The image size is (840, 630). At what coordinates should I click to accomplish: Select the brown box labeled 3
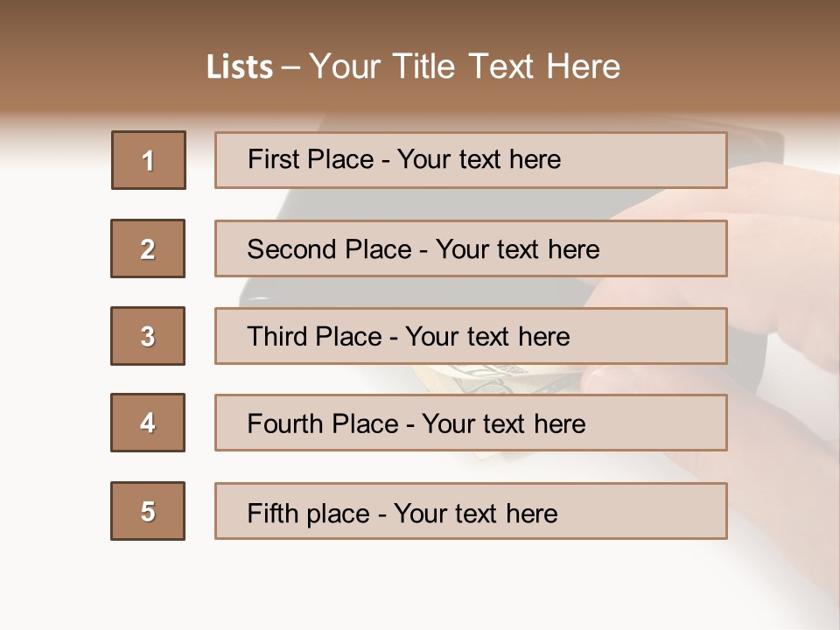[x=148, y=336]
